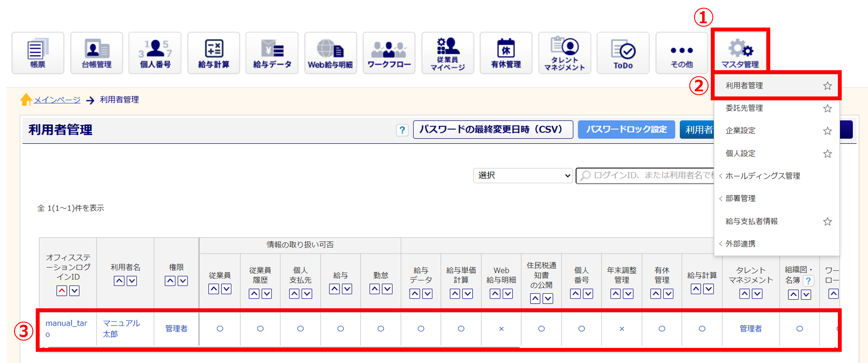The image size is (868, 363).
Task: Open 有休管理 calendar icon
Action: [506, 53]
